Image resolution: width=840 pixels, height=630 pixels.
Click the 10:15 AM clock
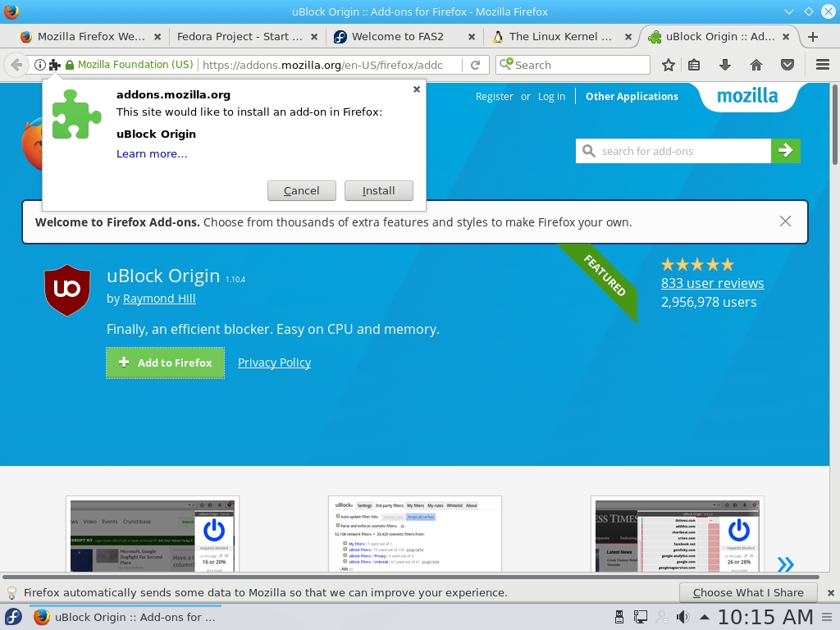[765, 617]
